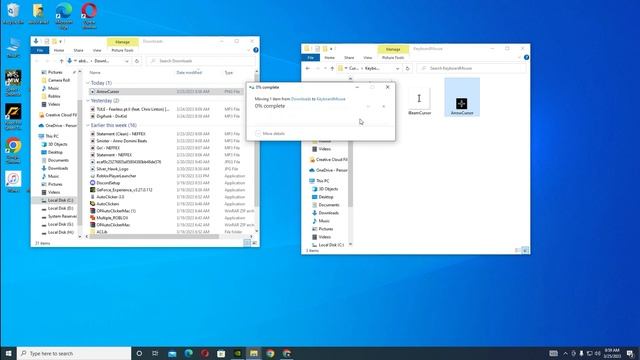Click Up arrow in KeyboardMouse window
Image resolution: width=640 pixels, height=360 pixels.
click(x=332, y=68)
